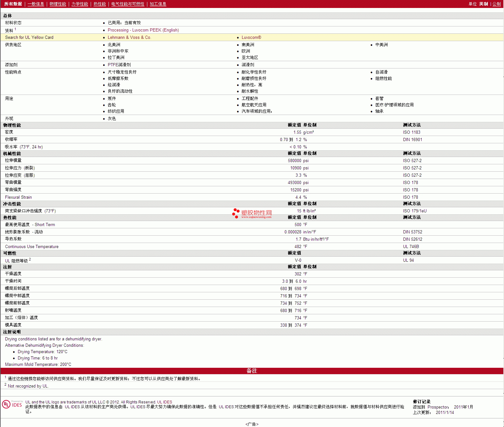Click the Not recognized by UL footnote
The image size is (504, 427).
pyautogui.click(x=28, y=386)
